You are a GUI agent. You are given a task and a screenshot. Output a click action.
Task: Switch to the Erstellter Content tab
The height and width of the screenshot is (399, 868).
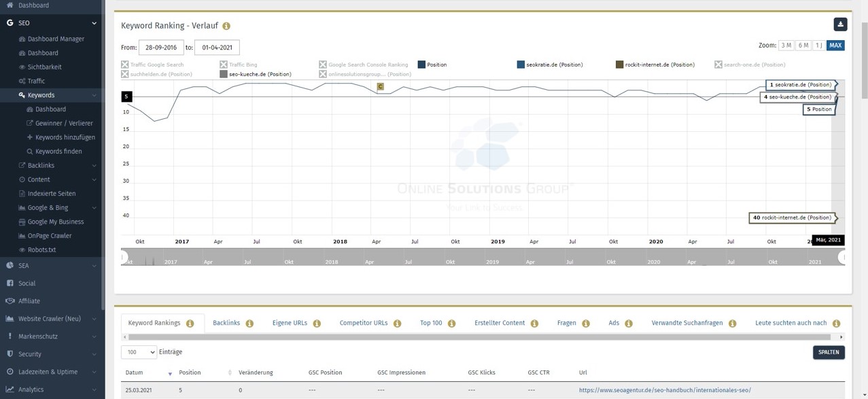(x=500, y=323)
